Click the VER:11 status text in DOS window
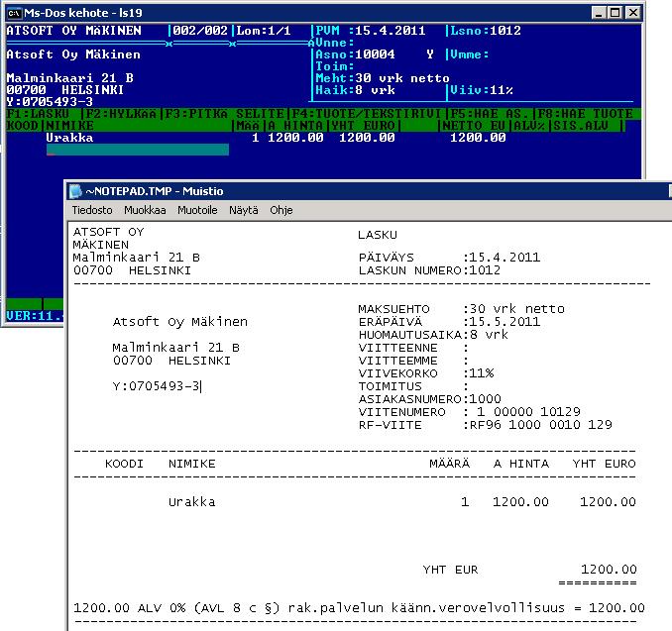 point(35,316)
